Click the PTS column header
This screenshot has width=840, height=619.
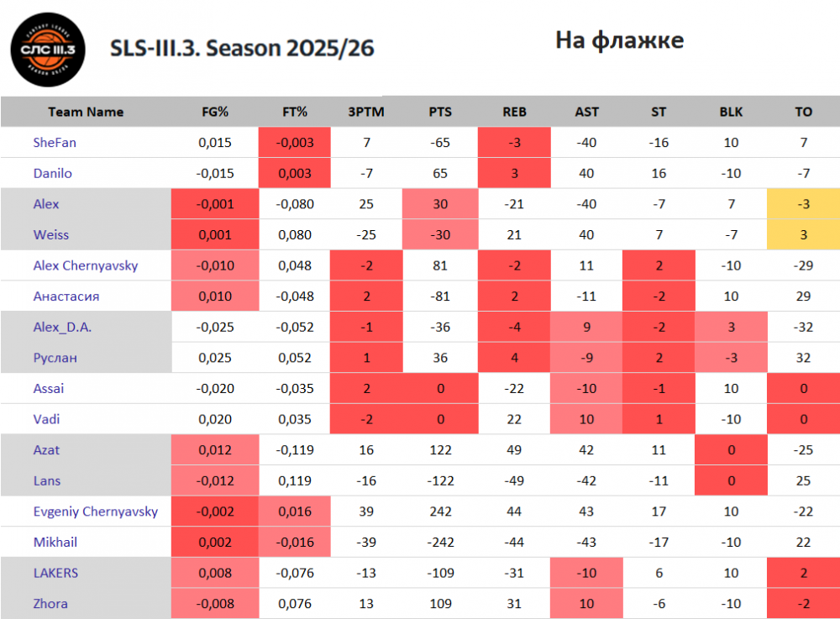[x=440, y=112]
